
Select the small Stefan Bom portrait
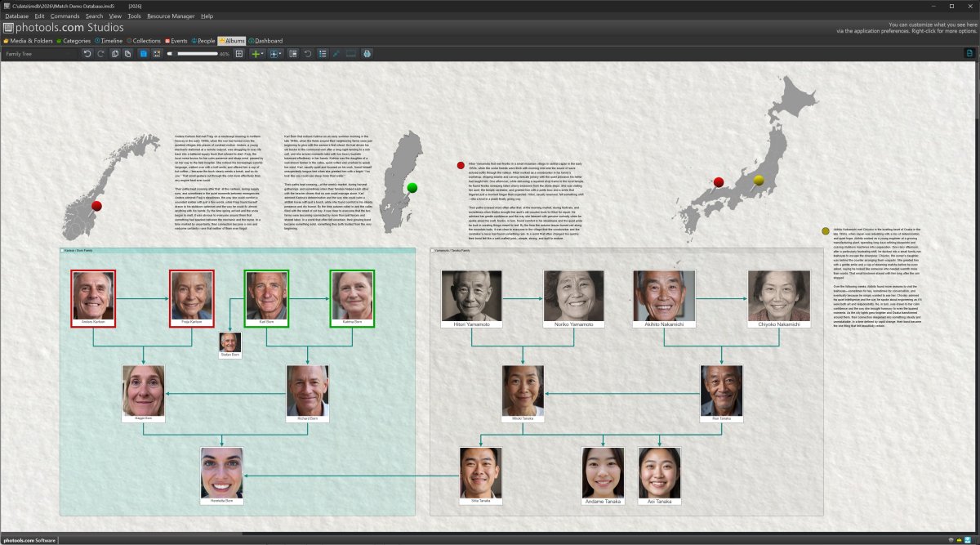[230, 345]
